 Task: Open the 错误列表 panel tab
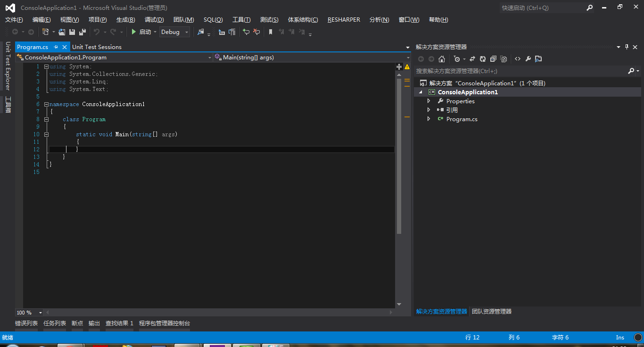click(26, 323)
